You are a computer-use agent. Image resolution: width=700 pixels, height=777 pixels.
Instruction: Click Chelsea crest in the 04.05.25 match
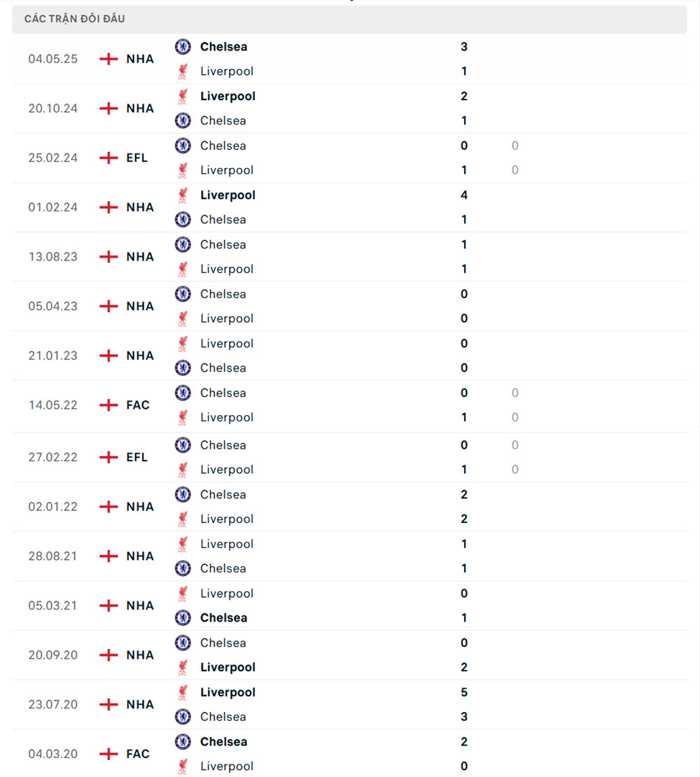pyautogui.click(x=183, y=47)
